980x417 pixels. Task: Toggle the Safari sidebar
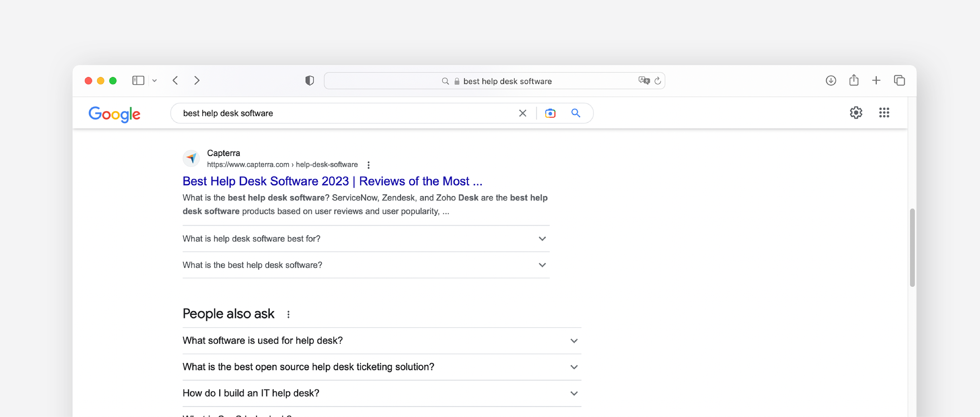click(138, 81)
